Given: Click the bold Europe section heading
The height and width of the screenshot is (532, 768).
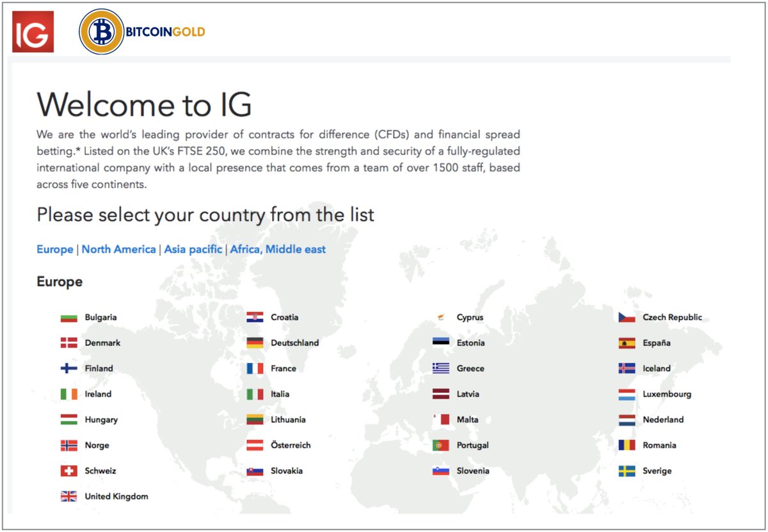Looking at the screenshot, I should [60, 282].
